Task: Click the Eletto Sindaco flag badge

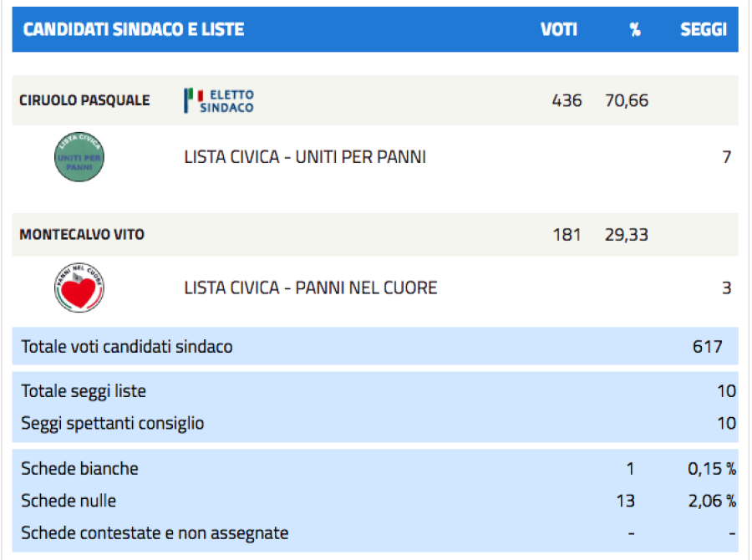Action: tap(219, 101)
